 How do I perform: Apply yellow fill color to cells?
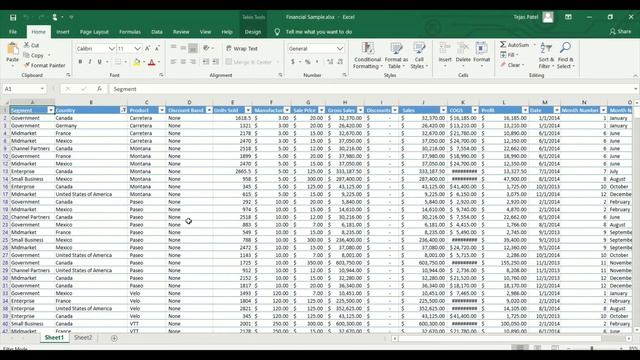[x=136, y=62]
